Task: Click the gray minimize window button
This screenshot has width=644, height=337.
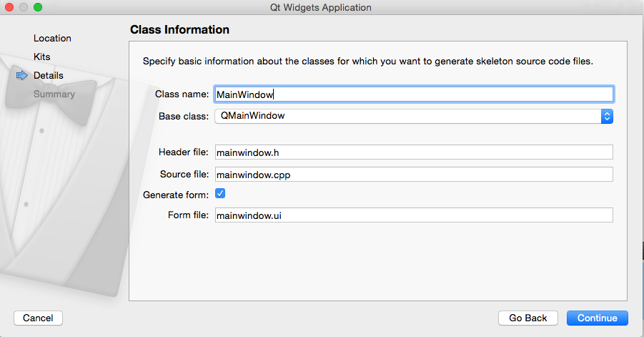Action: tap(24, 7)
